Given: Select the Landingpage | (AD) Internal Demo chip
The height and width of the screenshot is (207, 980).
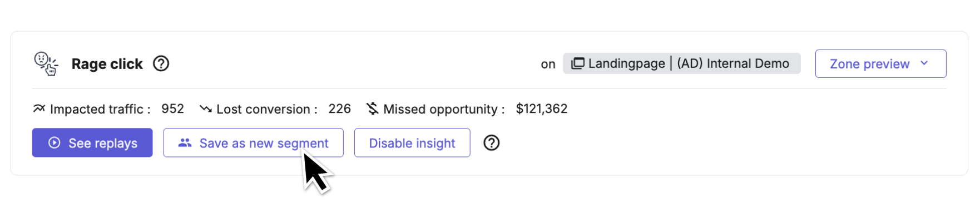Looking at the screenshot, I should [x=681, y=63].
